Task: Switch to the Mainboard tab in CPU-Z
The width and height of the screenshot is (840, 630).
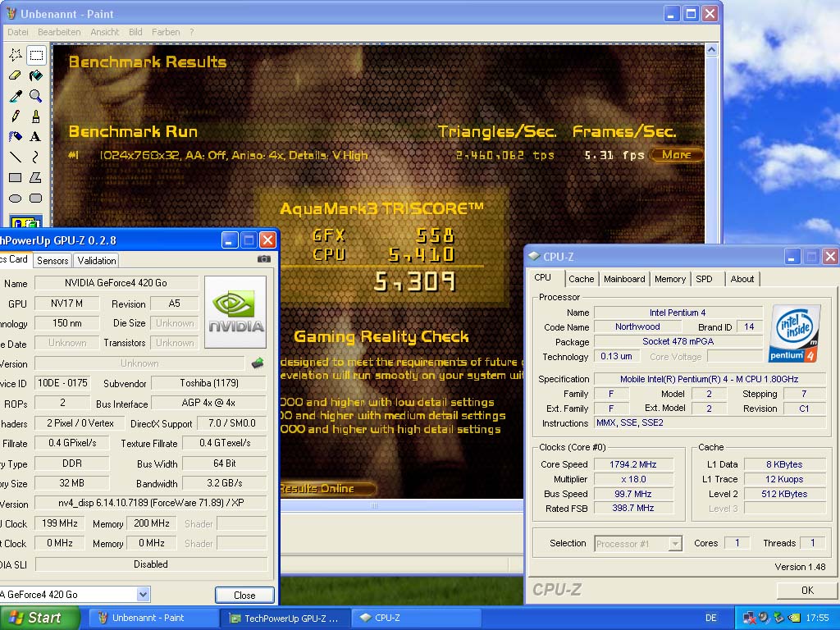Action: [x=624, y=279]
